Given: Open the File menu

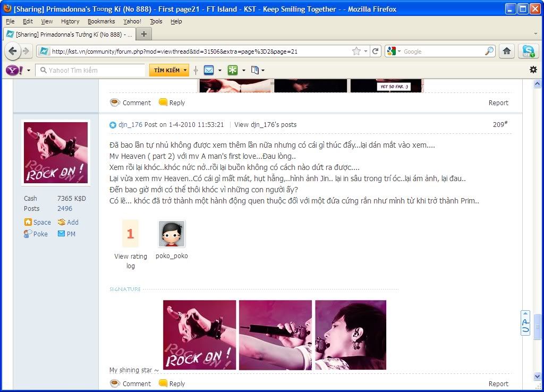Looking at the screenshot, I should click(11, 21).
